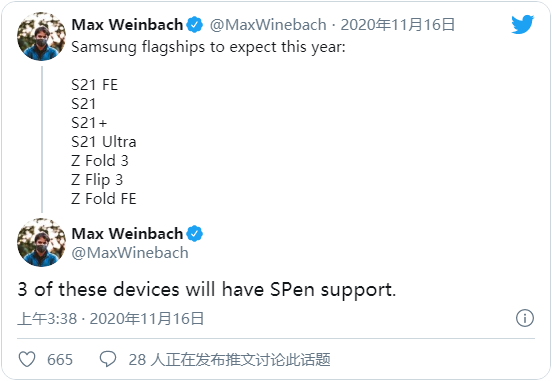Open Max Weinbach's avatar in reply tweet

(42, 242)
